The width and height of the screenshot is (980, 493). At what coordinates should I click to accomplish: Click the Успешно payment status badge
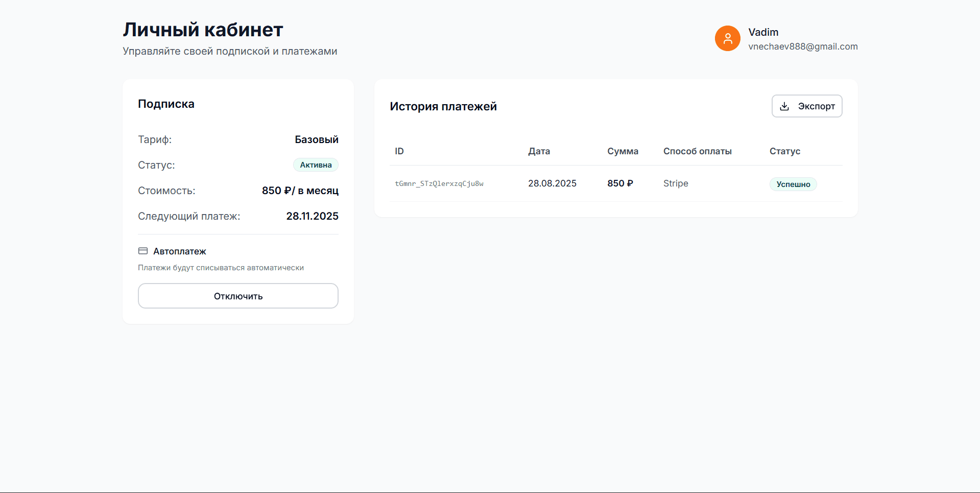pos(793,184)
